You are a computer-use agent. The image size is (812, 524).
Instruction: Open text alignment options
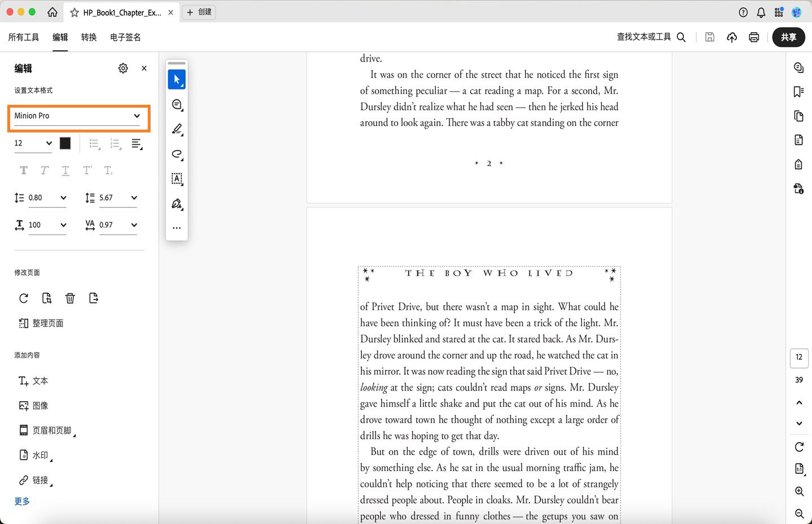coord(136,144)
